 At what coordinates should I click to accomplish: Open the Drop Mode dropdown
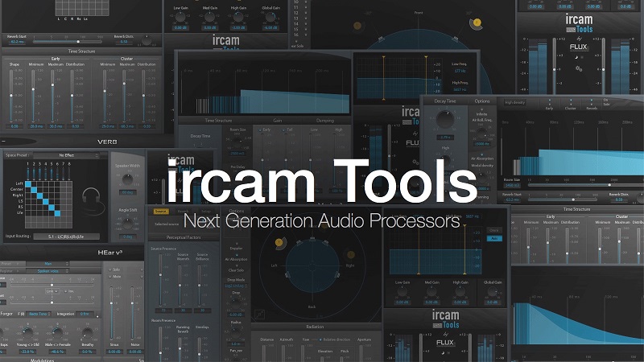pyautogui.click(x=236, y=286)
